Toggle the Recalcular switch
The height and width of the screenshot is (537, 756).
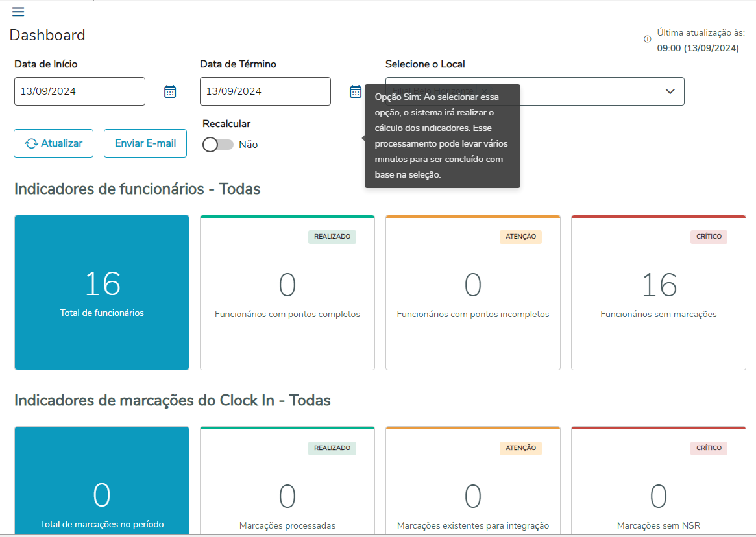pos(217,145)
